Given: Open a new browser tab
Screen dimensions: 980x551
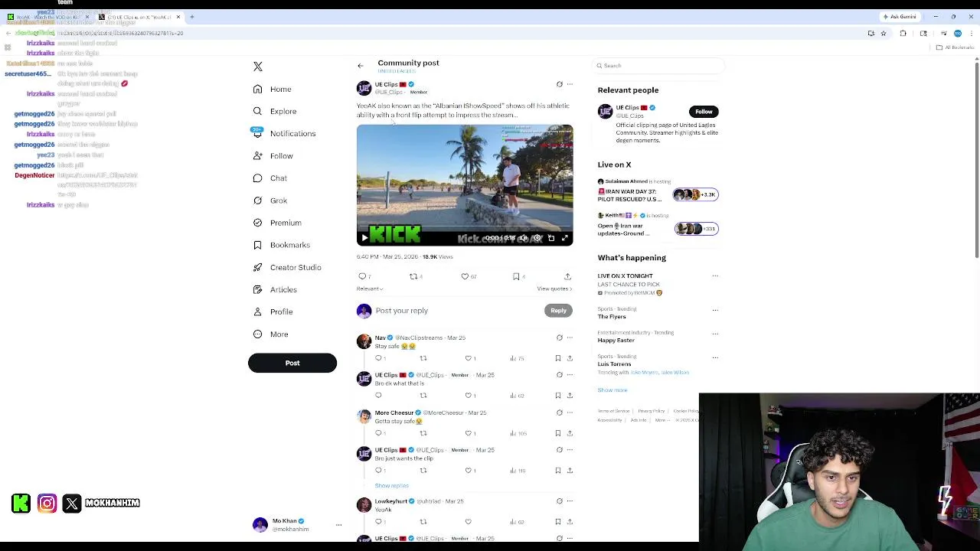Looking at the screenshot, I should click(191, 17).
